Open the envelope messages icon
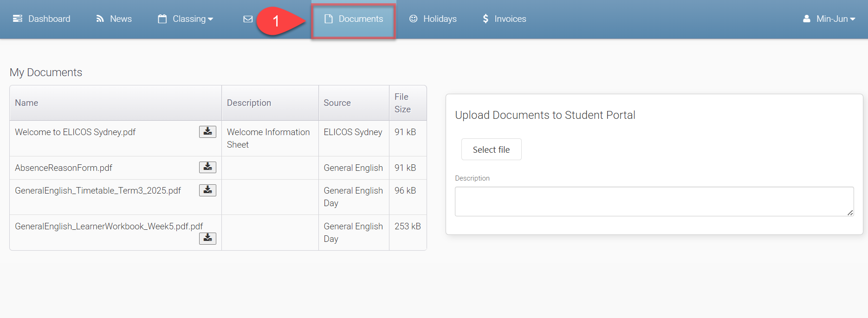 (x=248, y=19)
